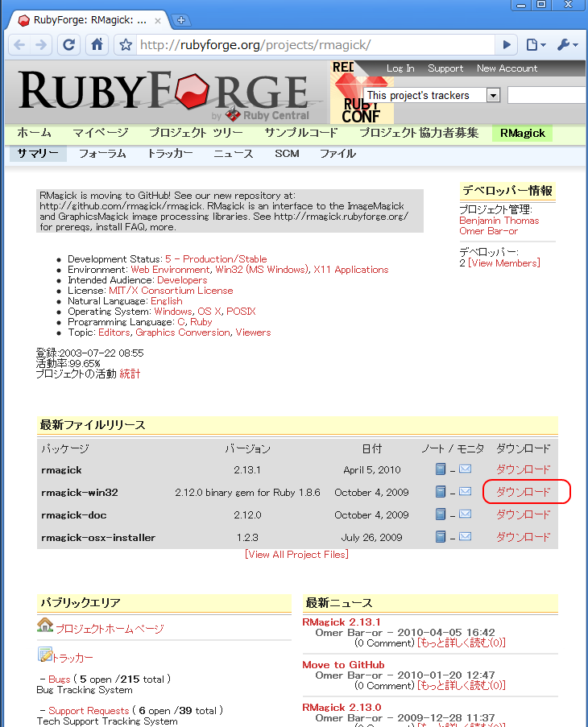
Task: Open release notes icon for rmagick
Action: coord(441,469)
